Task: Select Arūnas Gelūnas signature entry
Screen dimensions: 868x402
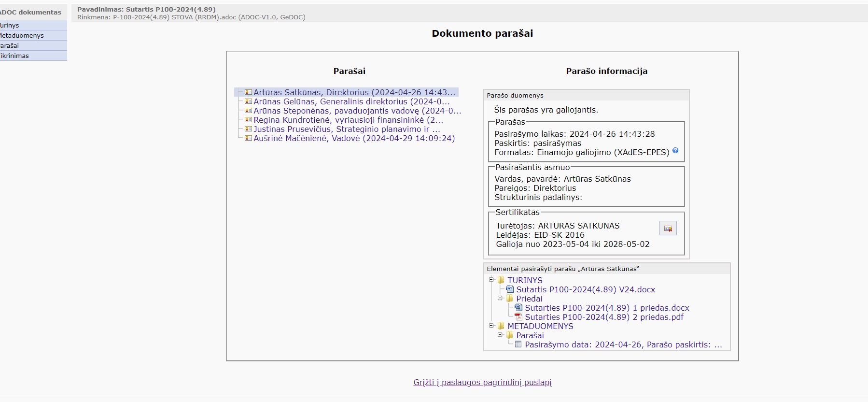Action: tap(351, 101)
